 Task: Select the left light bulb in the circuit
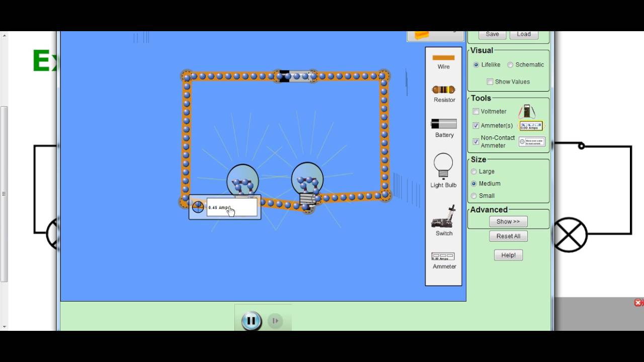click(243, 180)
